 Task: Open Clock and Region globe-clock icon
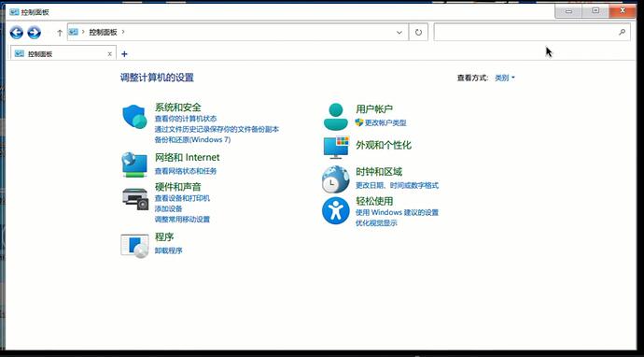336,179
